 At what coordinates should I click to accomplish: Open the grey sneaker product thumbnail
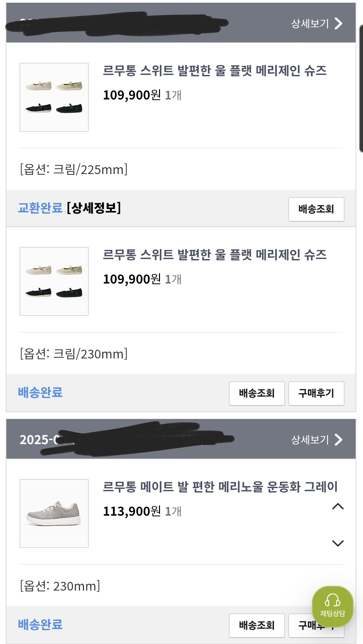[54, 513]
